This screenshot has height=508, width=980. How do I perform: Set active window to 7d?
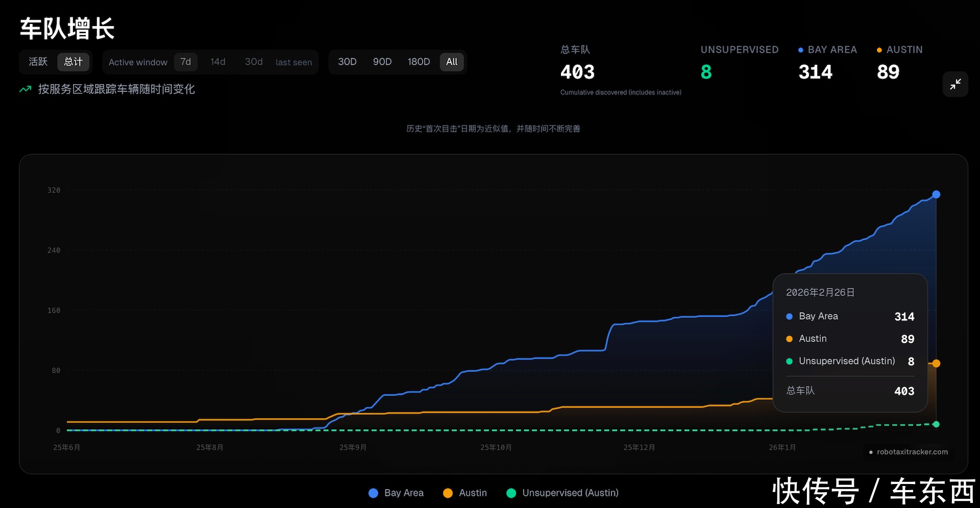pos(186,62)
